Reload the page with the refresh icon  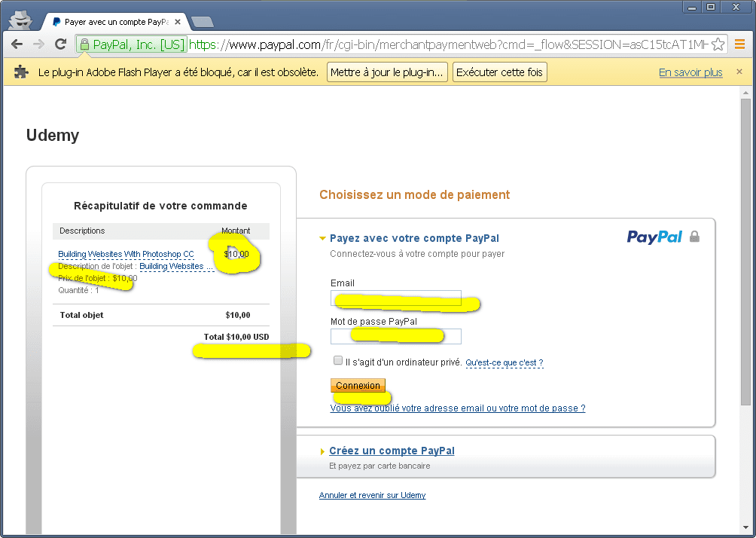(60, 44)
